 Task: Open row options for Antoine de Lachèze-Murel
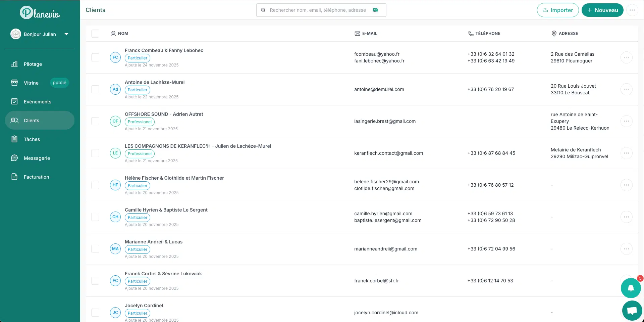pyautogui.click(x=627, y=89)
